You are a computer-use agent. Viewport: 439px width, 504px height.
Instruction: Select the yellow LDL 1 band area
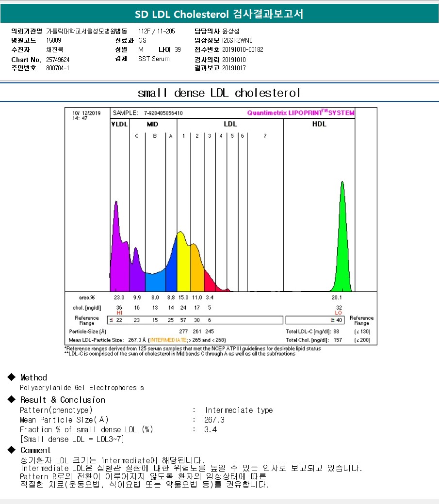[183, 267]
